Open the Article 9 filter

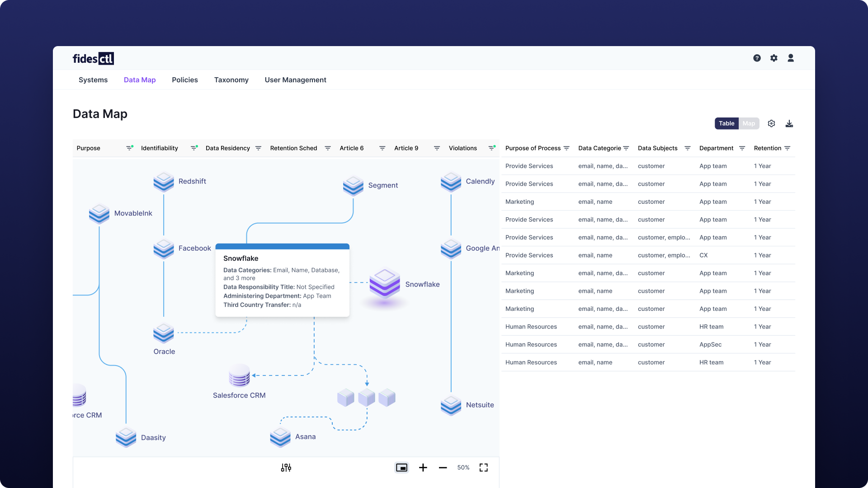click(x=437, y=148)
